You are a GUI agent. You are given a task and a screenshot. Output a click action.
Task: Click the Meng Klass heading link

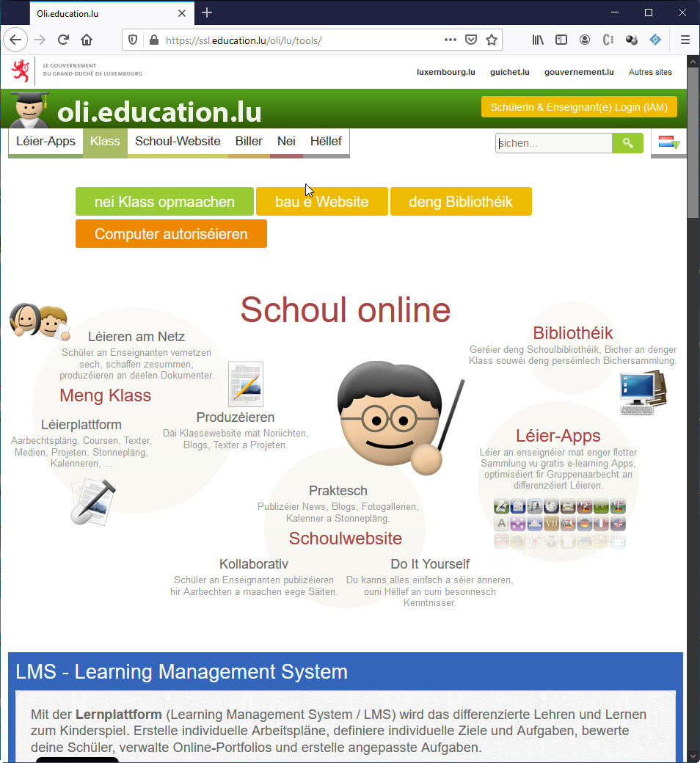[105, 395]
